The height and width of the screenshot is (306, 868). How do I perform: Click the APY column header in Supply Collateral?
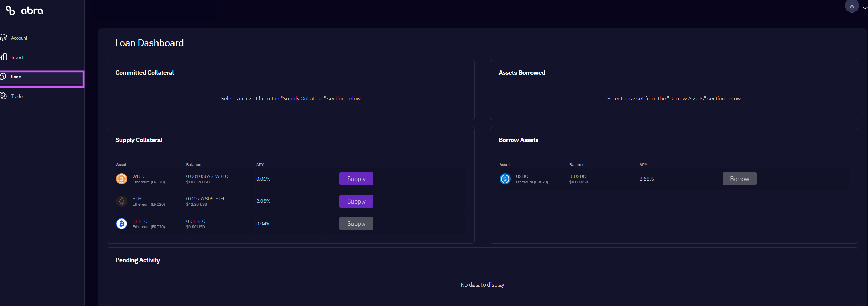point(260,165)
